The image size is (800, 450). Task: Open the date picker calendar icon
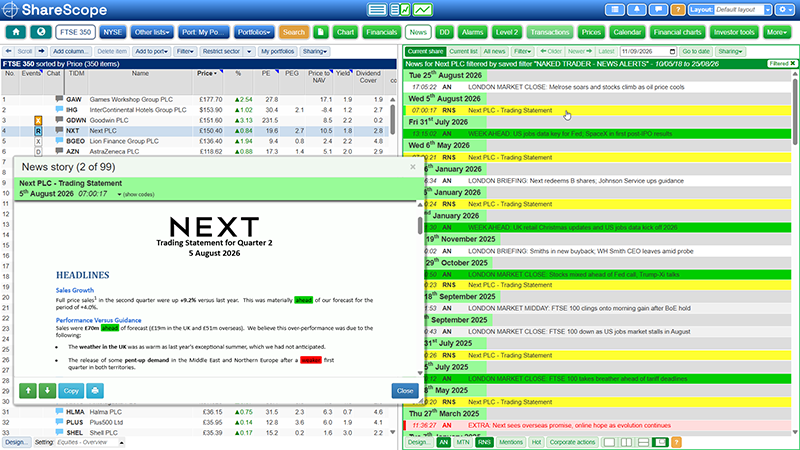(672, 52)
